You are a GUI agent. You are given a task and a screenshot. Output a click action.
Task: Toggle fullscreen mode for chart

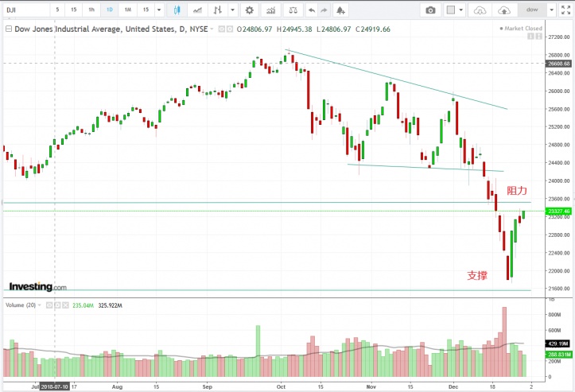pos(565,10)
